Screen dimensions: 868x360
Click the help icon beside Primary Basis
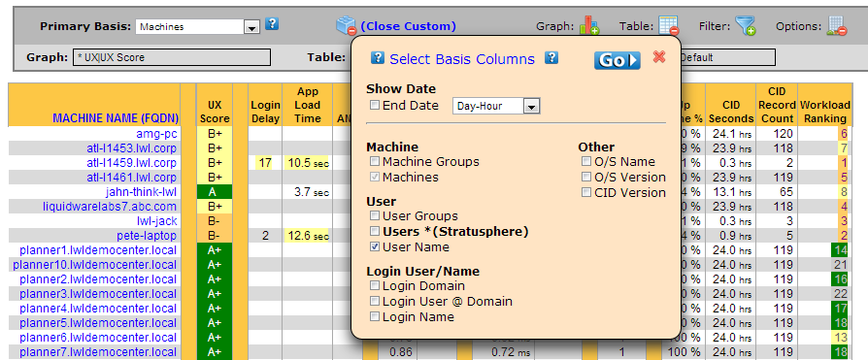coord(272,24)
